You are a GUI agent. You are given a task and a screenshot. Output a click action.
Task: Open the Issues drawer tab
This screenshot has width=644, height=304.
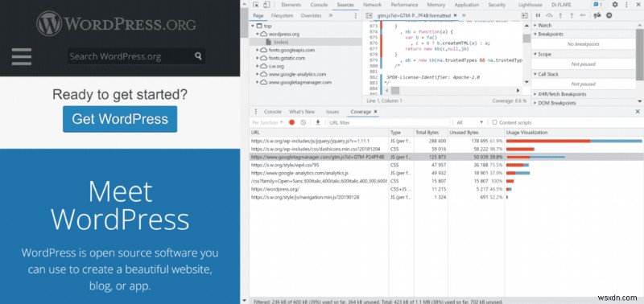332,112
